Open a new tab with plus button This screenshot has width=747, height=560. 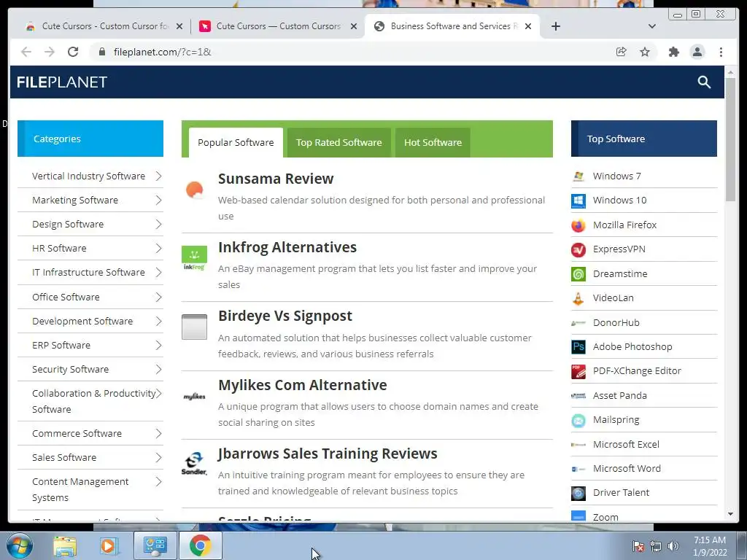pyautogui.click(x=555, y=26)
